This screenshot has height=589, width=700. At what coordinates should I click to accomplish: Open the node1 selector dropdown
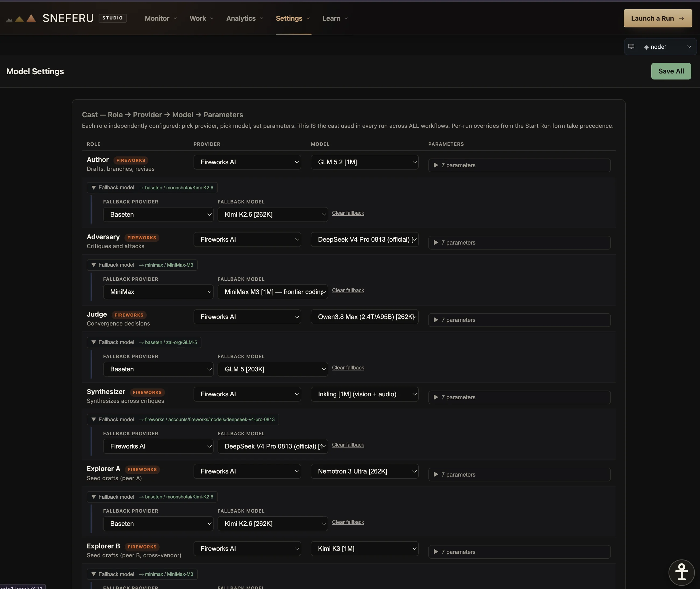tap(660, 47)
